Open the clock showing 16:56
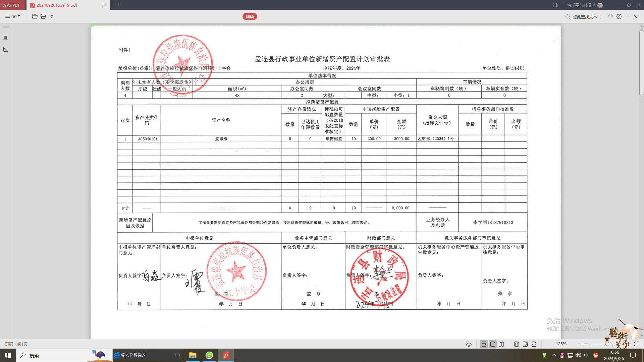This screenshot has width=644, height=362. coord(614,355)
